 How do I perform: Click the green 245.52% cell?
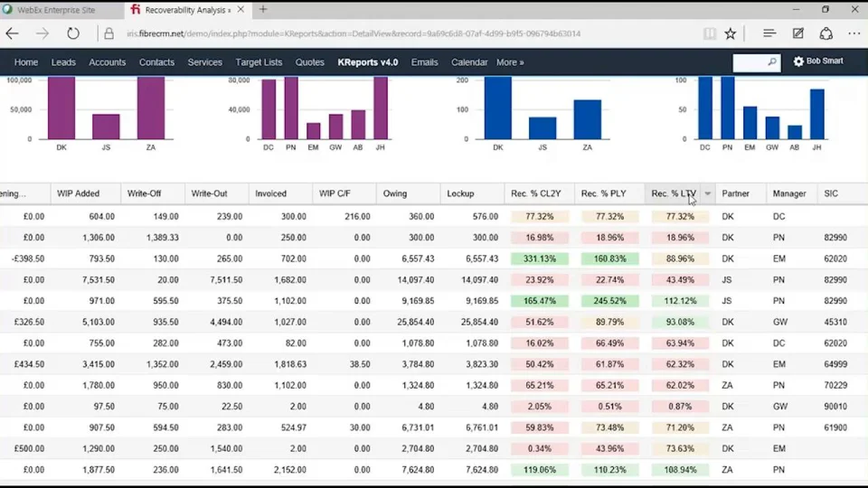tap(609, 301)
